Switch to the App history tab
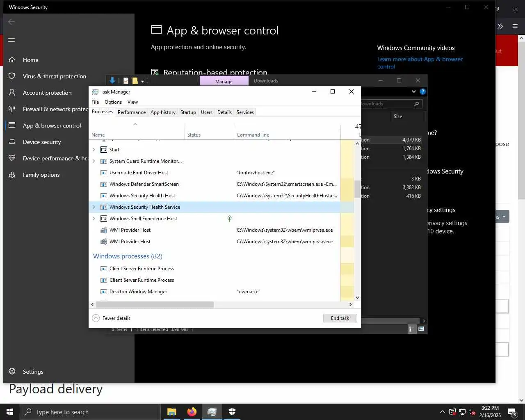 click(x=163, y=112)
